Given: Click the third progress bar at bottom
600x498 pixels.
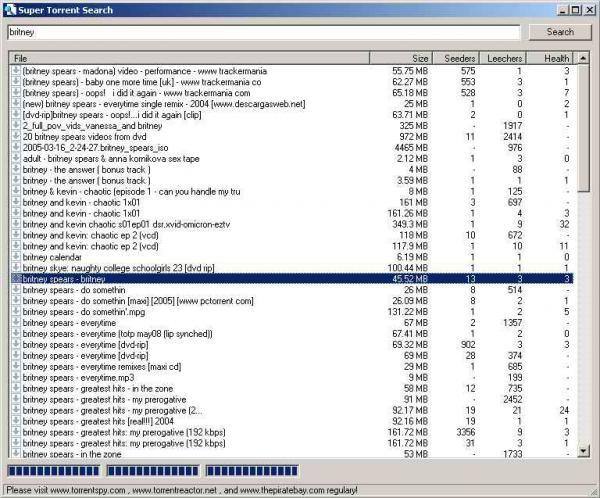Looking at the screenshot, I should [x=252, y=471].
